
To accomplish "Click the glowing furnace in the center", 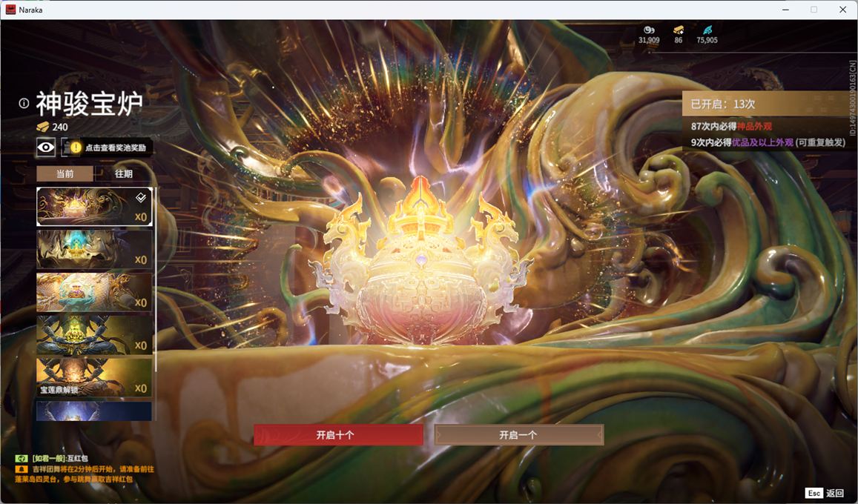I will 420,262.
